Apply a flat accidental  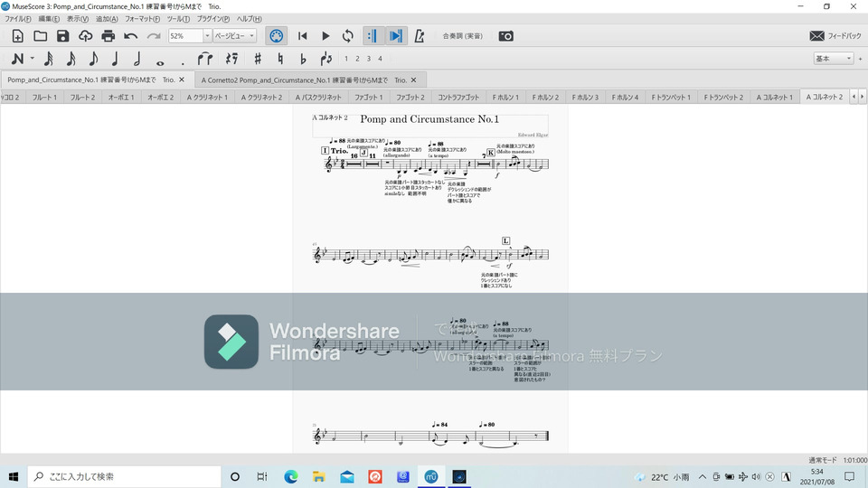pyautogui.click(x=302, y=59)
